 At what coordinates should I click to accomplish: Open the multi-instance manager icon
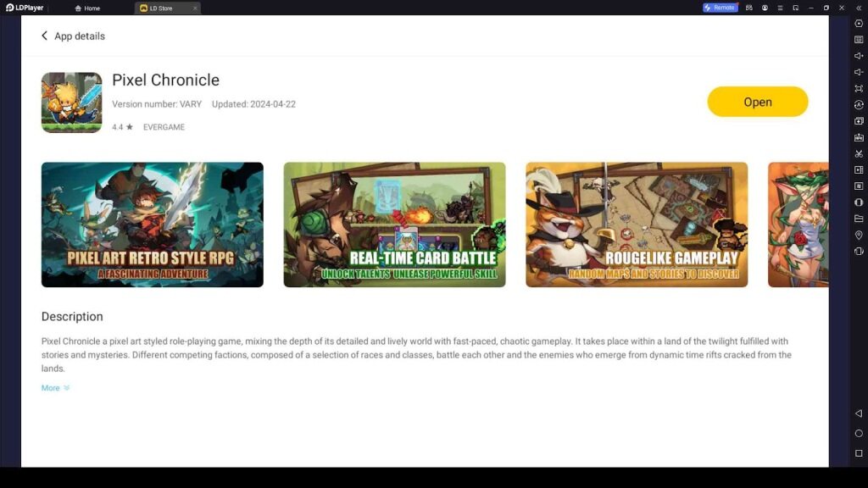[859, 120]
